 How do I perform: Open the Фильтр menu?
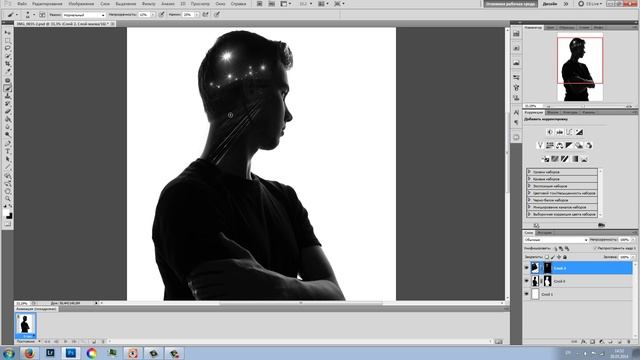click(x=149, y=4)
